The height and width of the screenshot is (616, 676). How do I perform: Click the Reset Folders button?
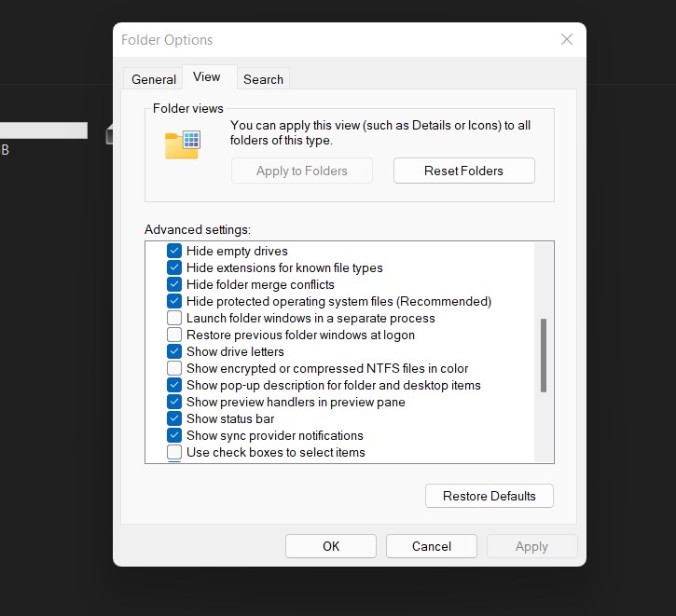[x=464, y=171]
